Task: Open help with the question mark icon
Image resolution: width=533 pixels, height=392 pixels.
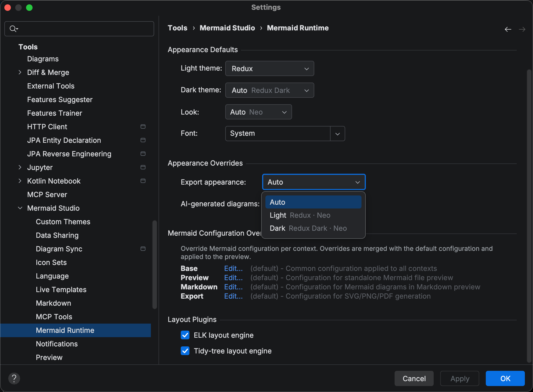Action: (x=14, y=378)
